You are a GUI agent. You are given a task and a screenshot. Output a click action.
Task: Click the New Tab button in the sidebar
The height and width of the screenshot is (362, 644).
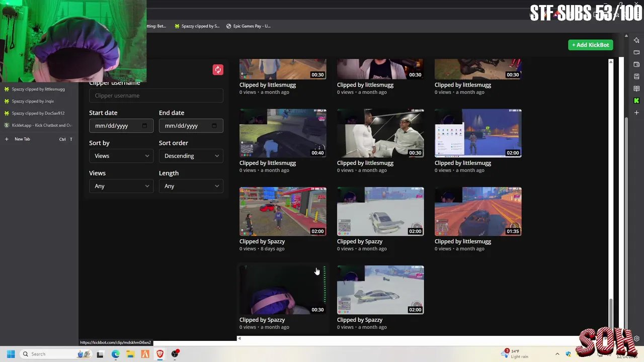tap(39, 139)
